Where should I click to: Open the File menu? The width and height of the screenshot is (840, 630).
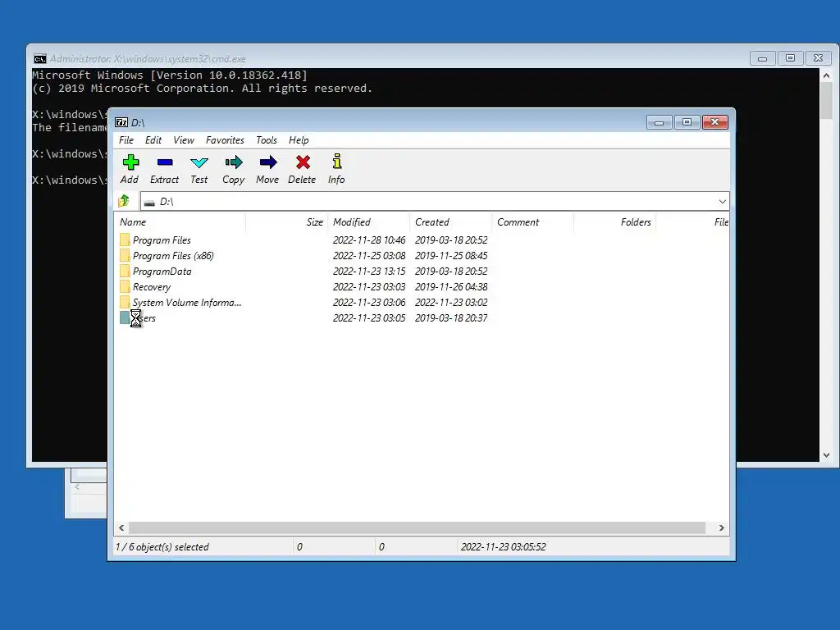126,140
